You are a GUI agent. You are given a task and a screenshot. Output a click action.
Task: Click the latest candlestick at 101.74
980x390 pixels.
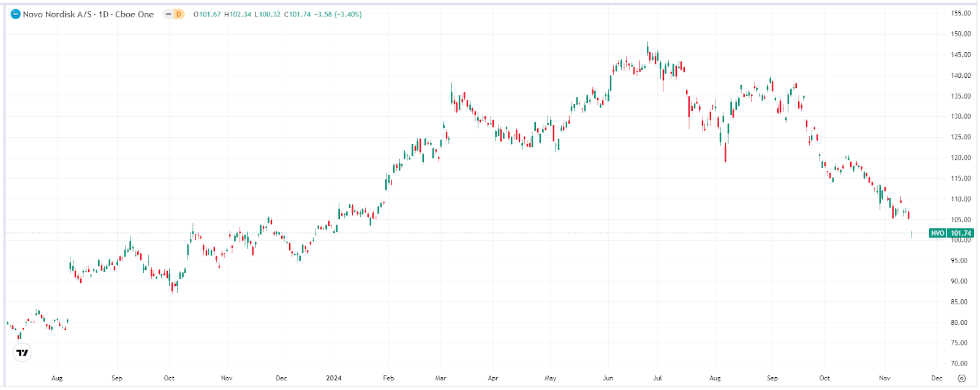[x=911, y=234]
